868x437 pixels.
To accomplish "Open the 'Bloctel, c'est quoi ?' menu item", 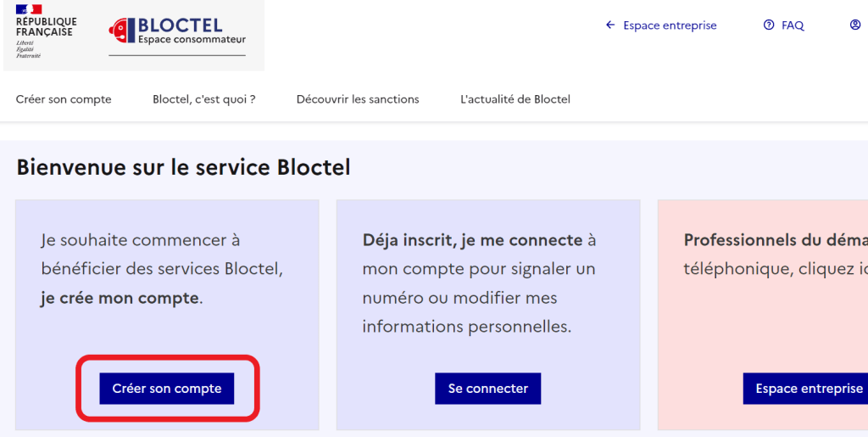I will tap(204, 99).
